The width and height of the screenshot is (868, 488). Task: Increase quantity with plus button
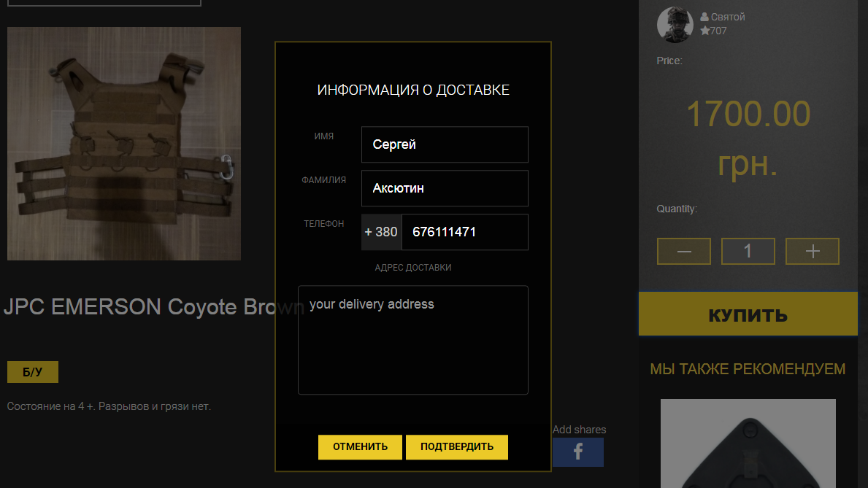[812, 251]
